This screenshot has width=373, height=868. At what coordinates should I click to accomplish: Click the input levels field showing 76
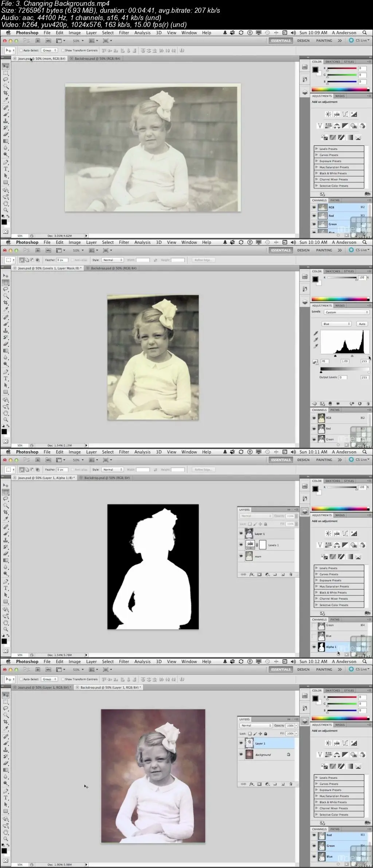(324, 361)
